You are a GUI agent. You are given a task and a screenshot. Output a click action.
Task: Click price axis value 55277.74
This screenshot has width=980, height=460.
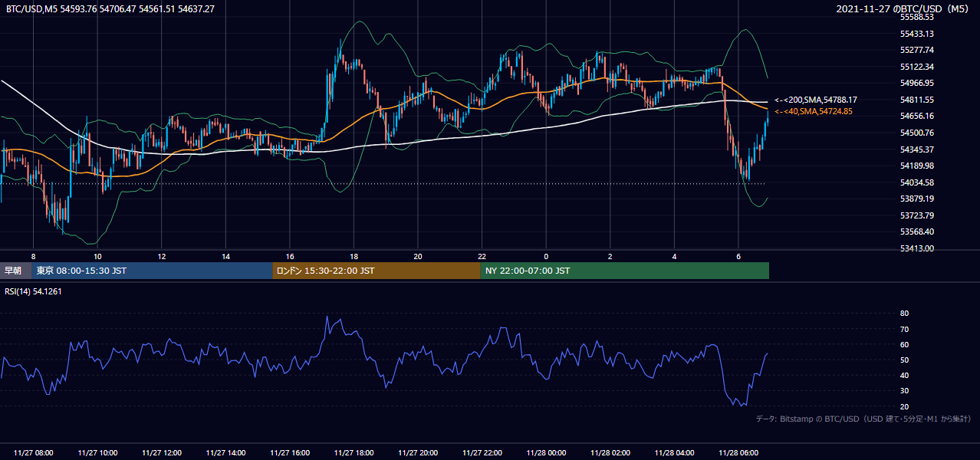coord(917,50)
